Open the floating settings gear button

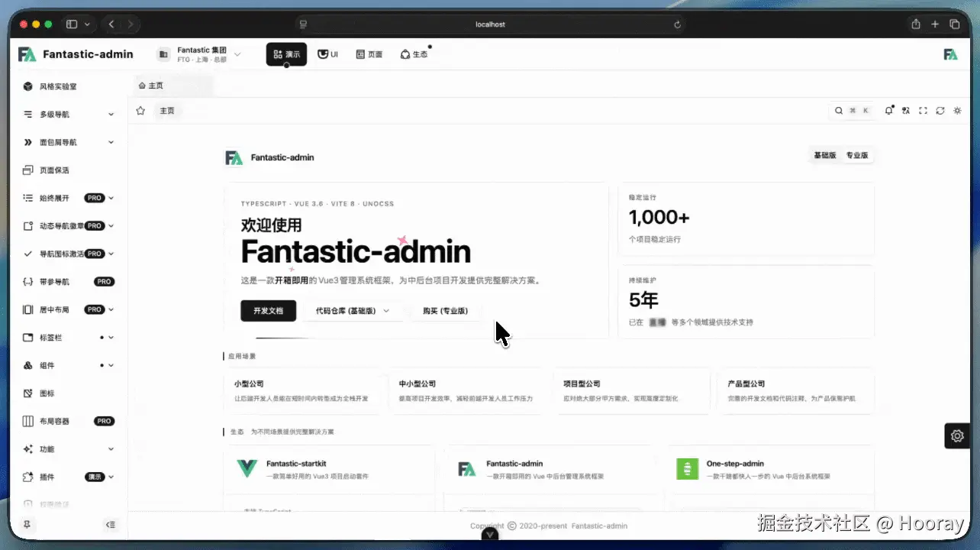tap(957, 436)
